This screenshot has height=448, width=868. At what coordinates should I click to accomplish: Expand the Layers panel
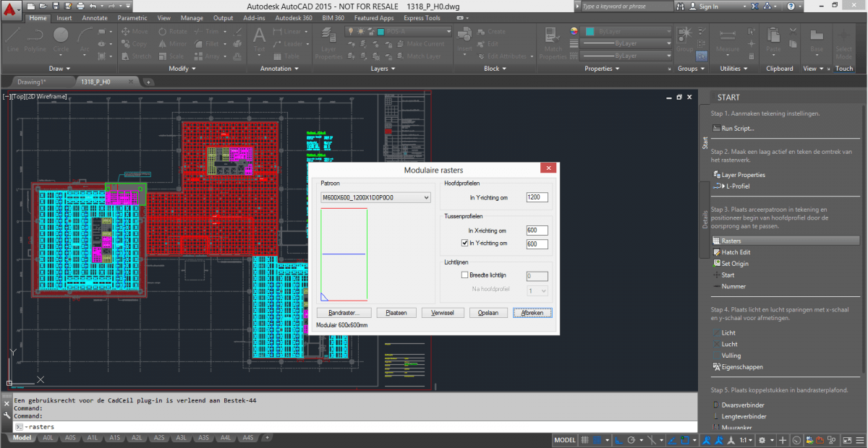click(x=383, y=69)
